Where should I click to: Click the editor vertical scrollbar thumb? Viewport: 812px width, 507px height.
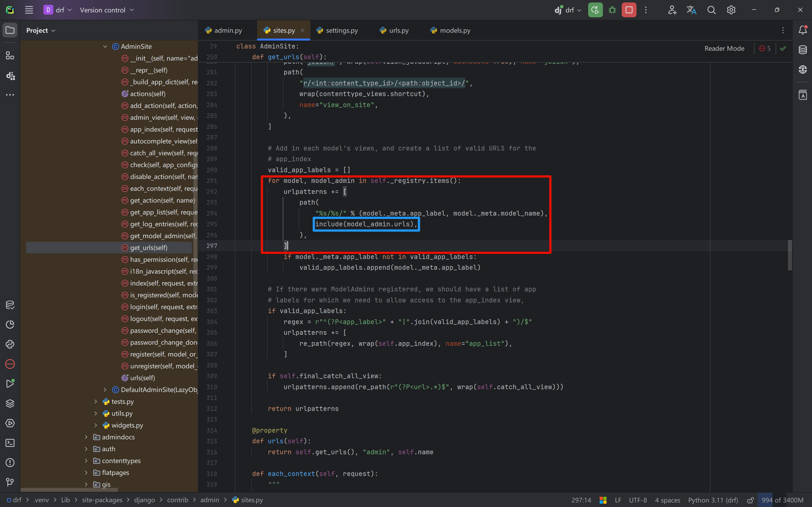click(790, 255)
